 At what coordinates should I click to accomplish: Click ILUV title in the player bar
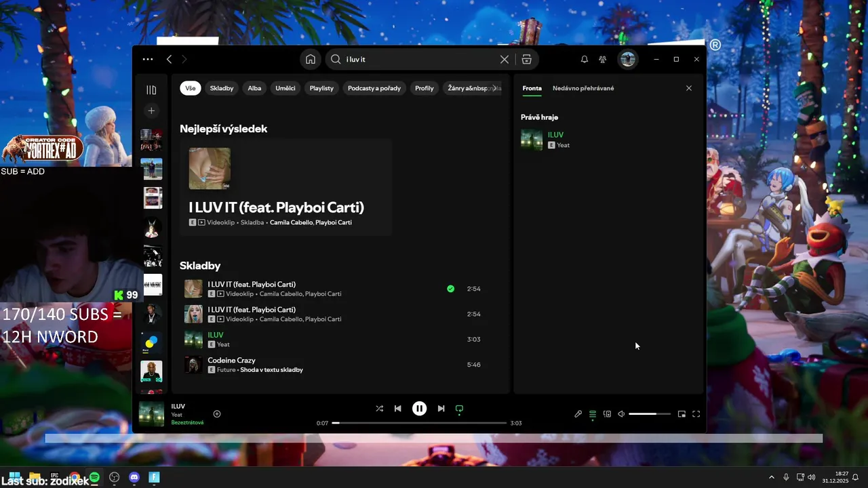point(178,407)
